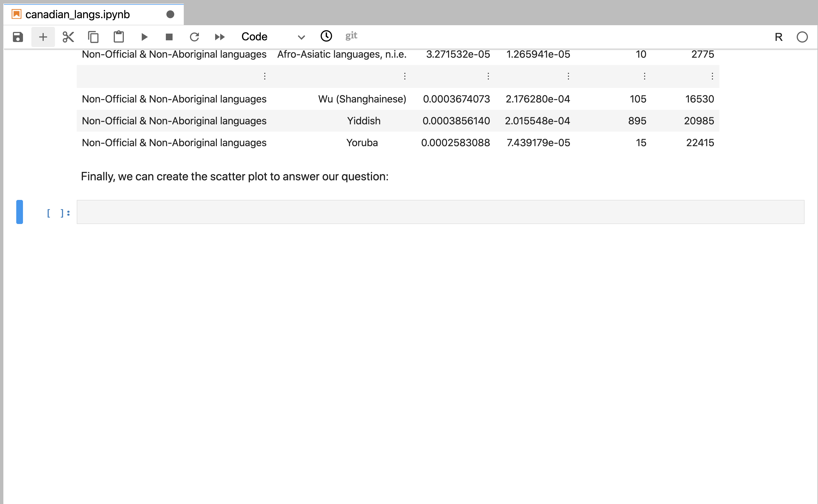This screenshot has height=504, width=818.
Task: Restart the kernel with the circular arrow icon
Action: [x=194, y=37]
